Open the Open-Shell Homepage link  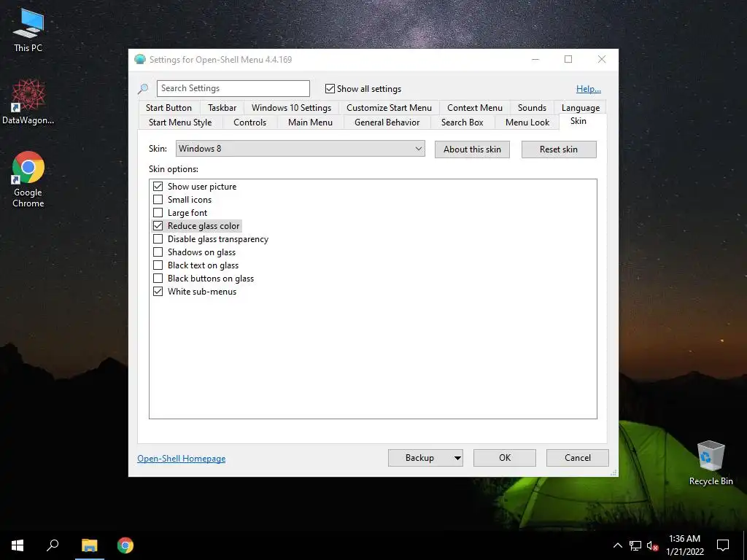click(x=182, y=458)
